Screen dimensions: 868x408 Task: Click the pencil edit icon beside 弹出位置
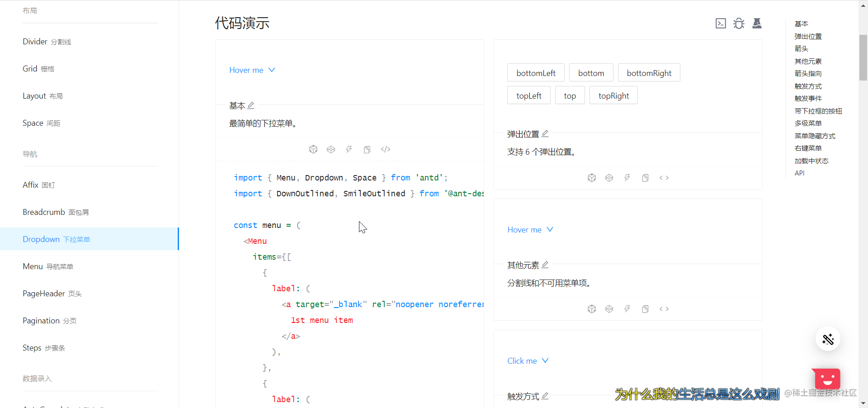(x=545, y=133)
